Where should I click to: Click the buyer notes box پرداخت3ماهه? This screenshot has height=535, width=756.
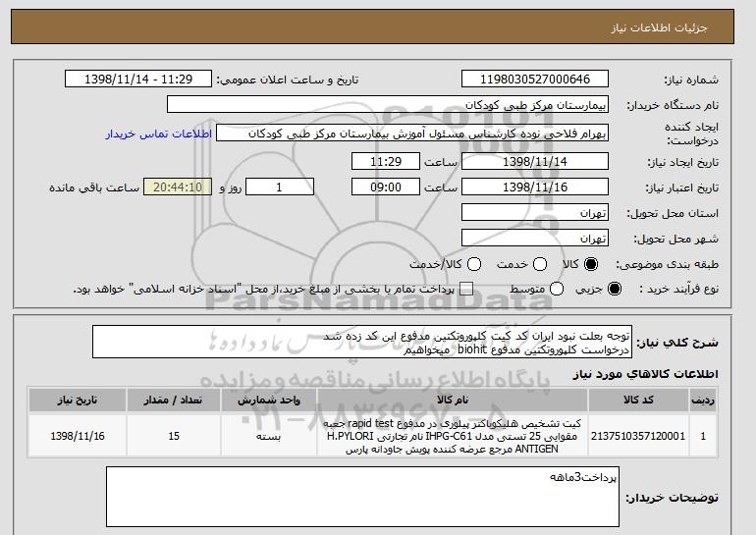coord(362,497)
